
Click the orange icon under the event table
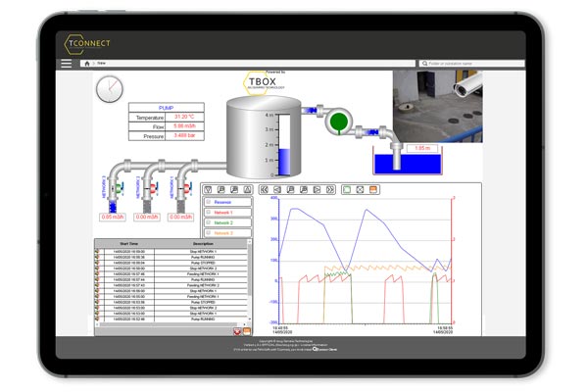coord(246,331)
